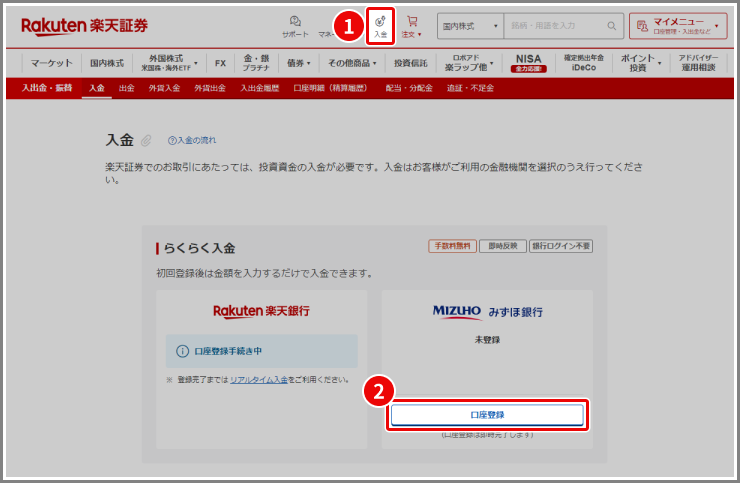Click the 銀行ログイン不要 badge
Image resolution: width=740 pixels, height=483 pixels.
point(561,246)
